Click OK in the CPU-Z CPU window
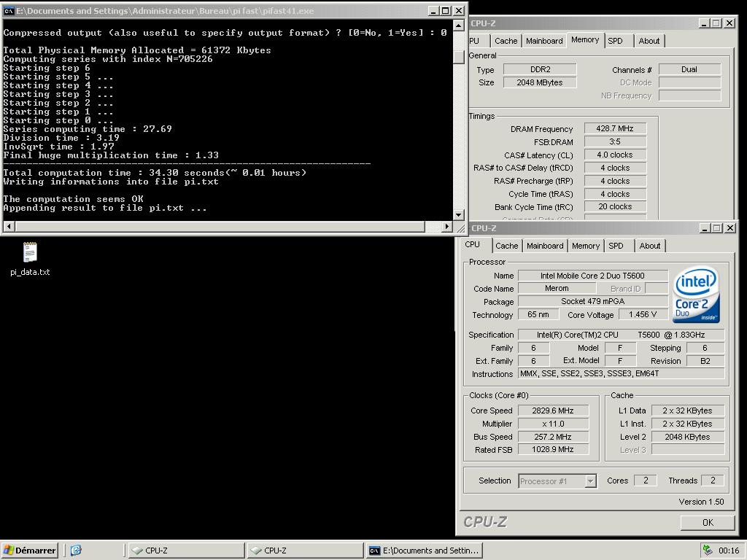This screenshot has height=560, width=747. pos(708,522)
